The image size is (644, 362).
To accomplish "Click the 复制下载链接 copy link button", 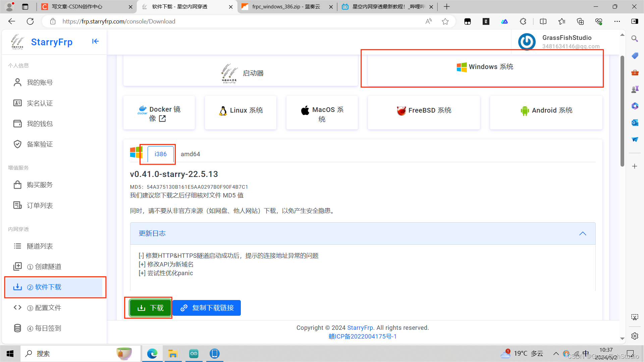I will [206, 308].
